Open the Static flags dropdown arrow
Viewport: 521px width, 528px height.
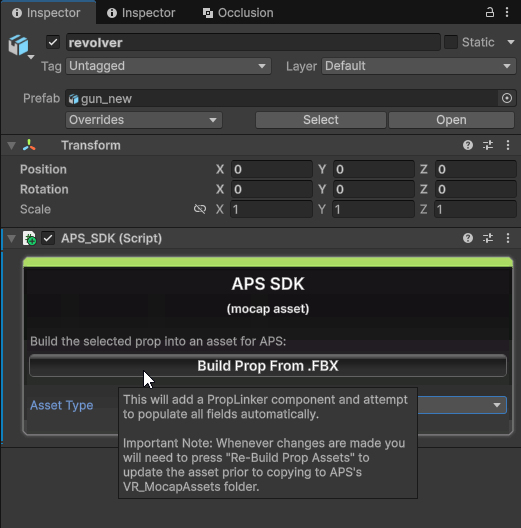coord(511,42)
